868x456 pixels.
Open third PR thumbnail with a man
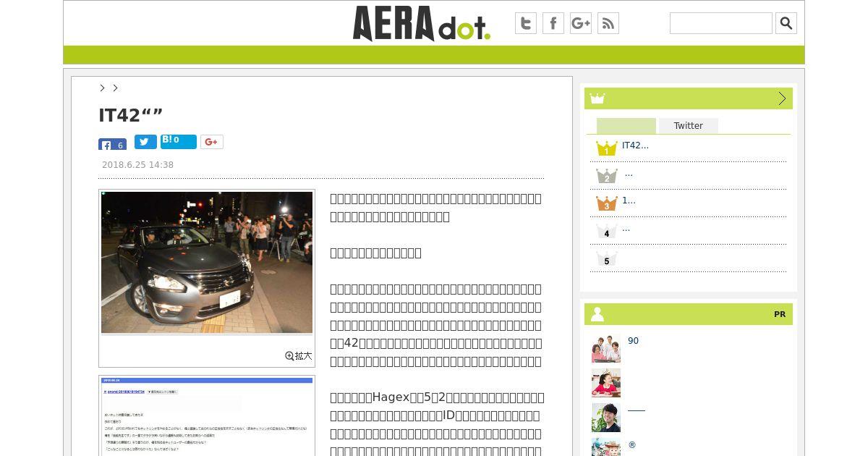606,418
